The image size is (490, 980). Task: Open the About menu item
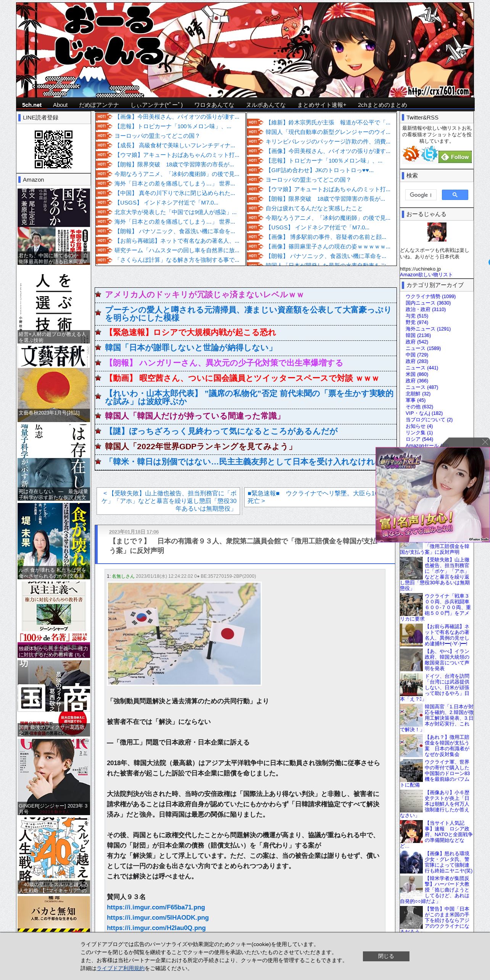(60, 105)
